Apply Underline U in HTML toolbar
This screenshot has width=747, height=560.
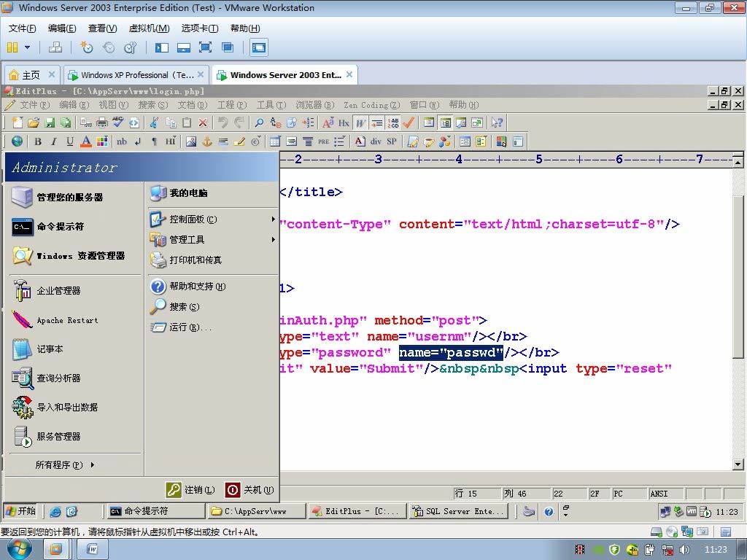point(70,141)
